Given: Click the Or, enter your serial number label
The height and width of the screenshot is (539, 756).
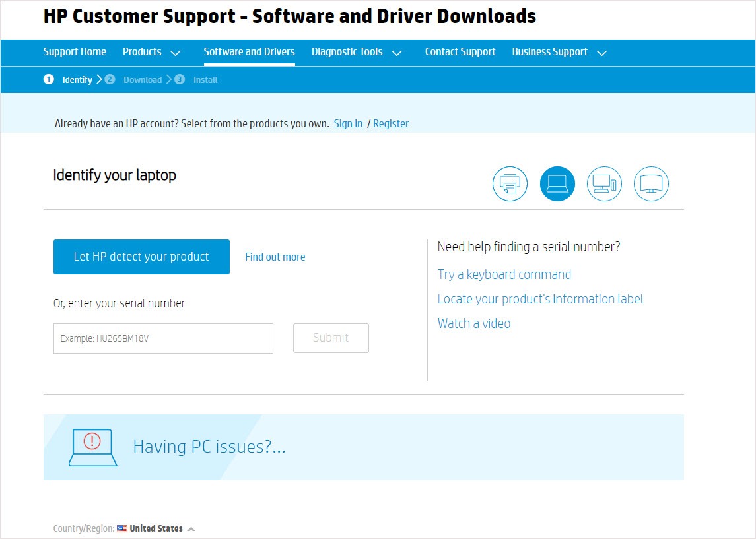Looking at the screenshot, I should (x=119, y=303).
